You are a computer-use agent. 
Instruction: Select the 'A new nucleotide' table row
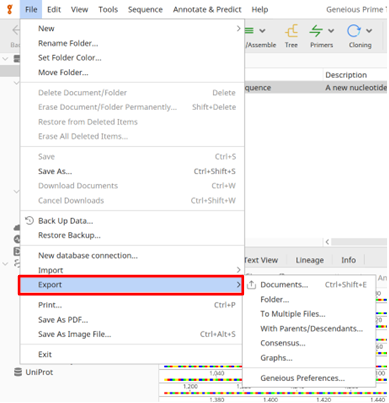tap(316, 88)
